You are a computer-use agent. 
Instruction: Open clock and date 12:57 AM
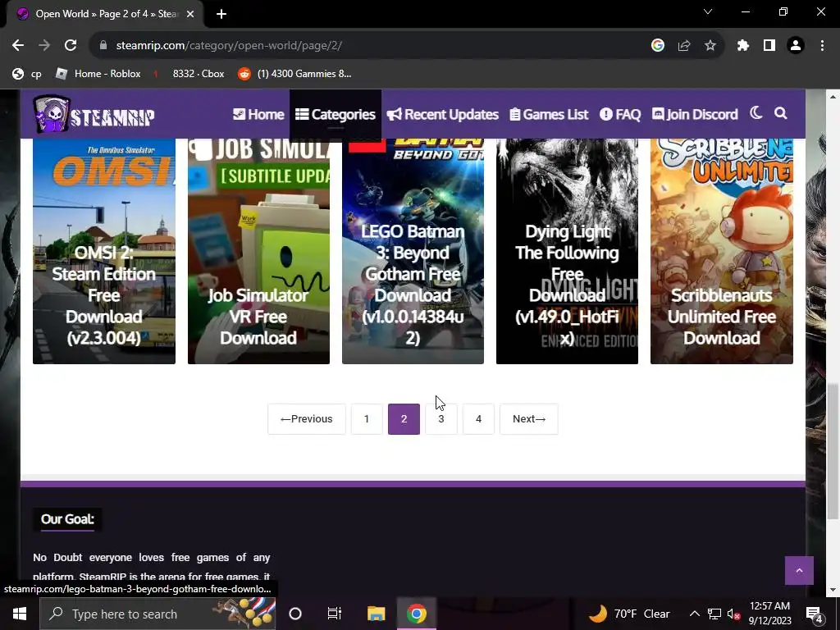point(769,614)
